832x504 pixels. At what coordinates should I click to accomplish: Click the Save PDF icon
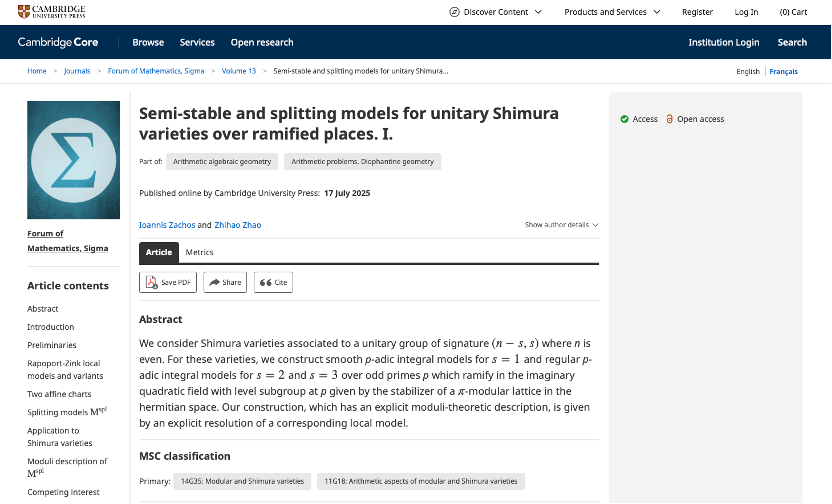point(152,283)
